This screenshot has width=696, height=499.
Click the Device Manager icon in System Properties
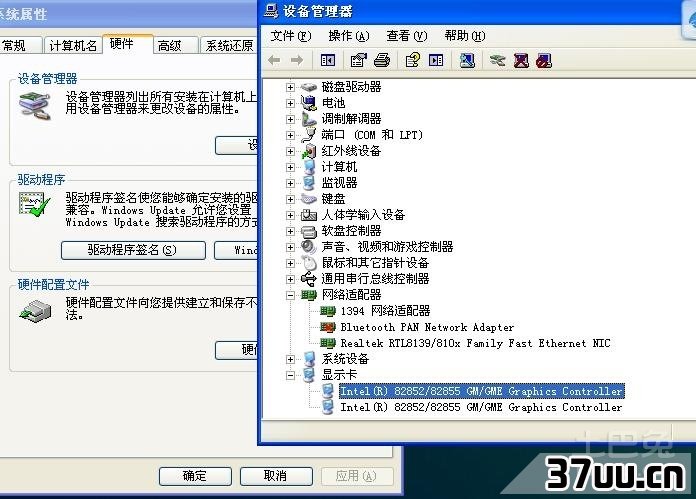point(35,105)
